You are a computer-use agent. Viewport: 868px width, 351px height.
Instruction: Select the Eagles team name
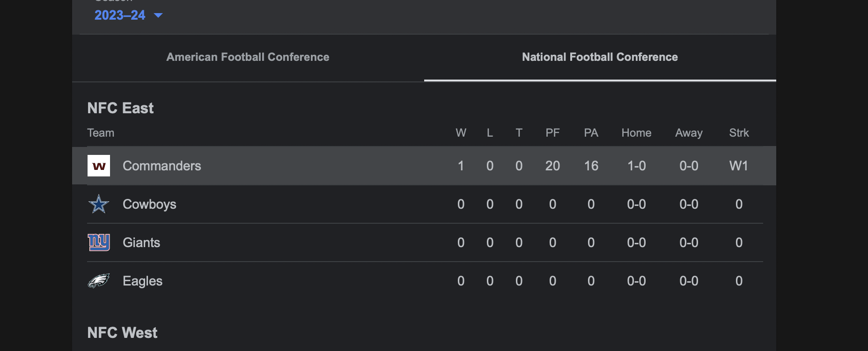(142, 281)
